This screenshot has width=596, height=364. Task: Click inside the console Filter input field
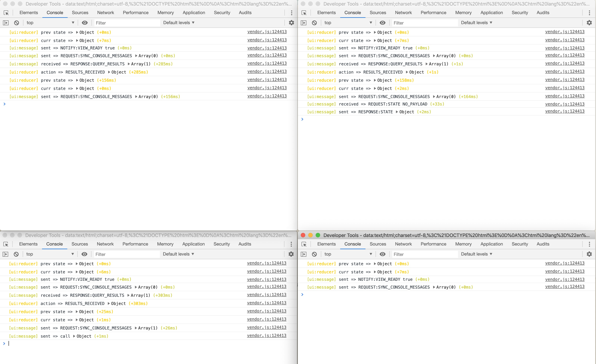point(126,22)
